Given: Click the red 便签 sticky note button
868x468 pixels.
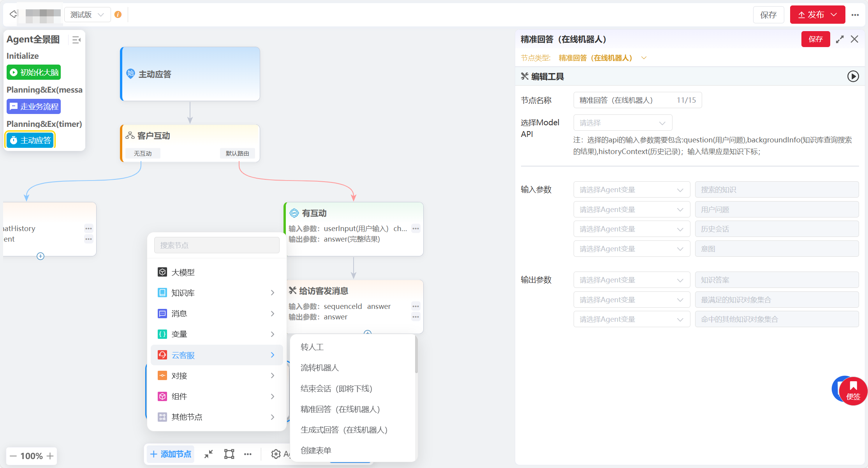Looking at the screenshot, I should 853,391.
